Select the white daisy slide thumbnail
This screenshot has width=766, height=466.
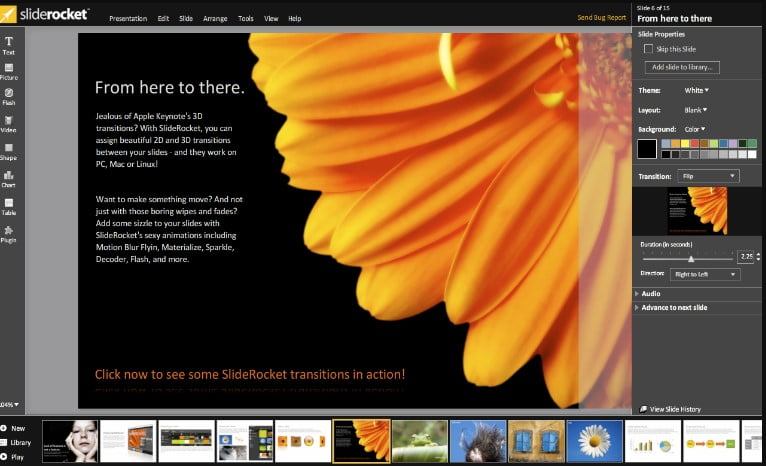[594, 440]
